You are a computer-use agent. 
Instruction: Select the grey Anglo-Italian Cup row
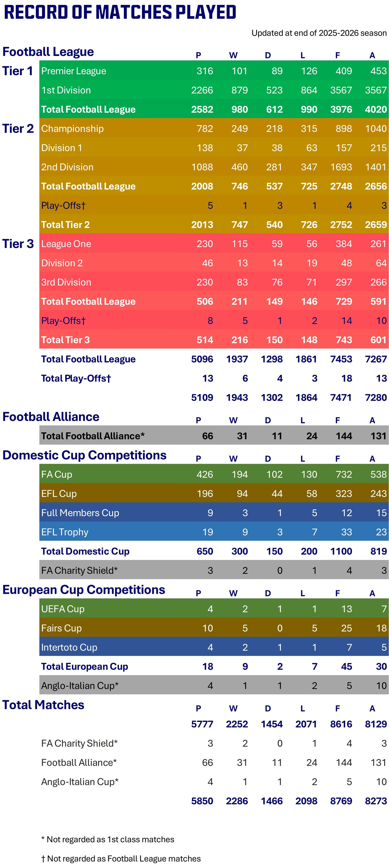pyautogui.click(x=214, y=685)
